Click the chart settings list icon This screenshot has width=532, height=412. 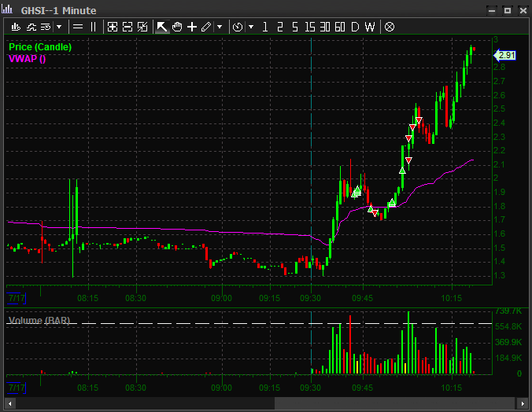coord(46,27)
